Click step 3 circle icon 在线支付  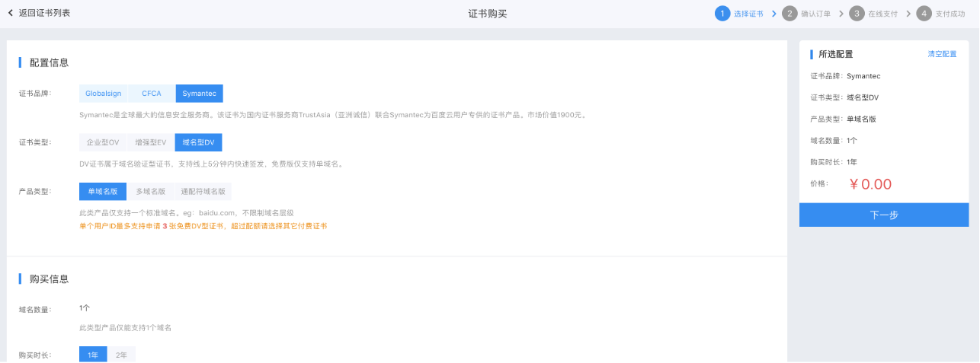click(x=857, y=14)
